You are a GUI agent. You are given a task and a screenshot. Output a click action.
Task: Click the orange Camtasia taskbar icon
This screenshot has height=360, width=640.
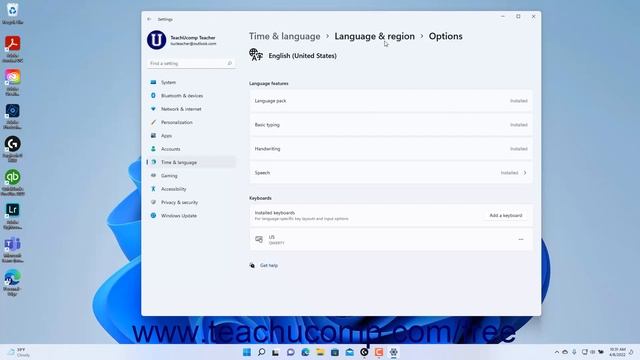[x=379, y=352]
